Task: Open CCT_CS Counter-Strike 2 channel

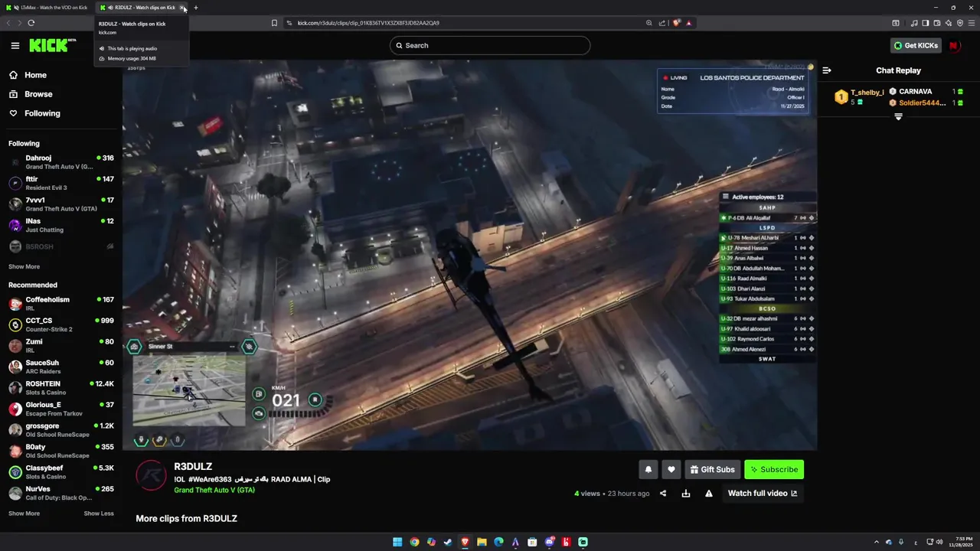Action: (x=61, y=324)
